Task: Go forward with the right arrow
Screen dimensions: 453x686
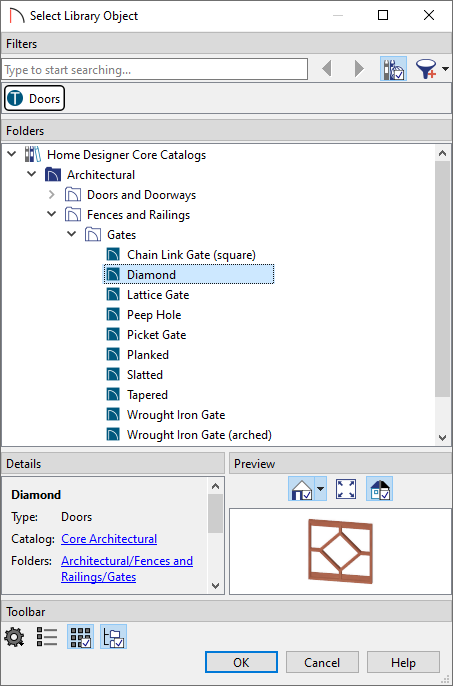Action: [x=359, y=69]
